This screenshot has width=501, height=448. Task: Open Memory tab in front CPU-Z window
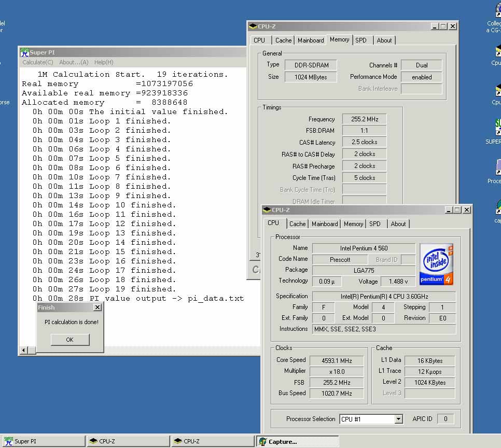[353, 224]
